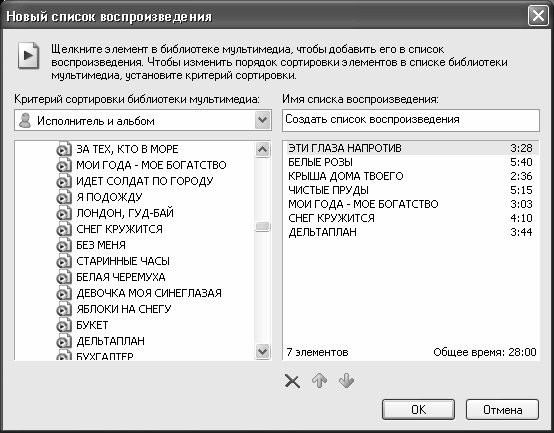The height and width of the screenshot is (433, 554).
Task: Click the delete (X) icon below the playlist
Action: point(292,381)
